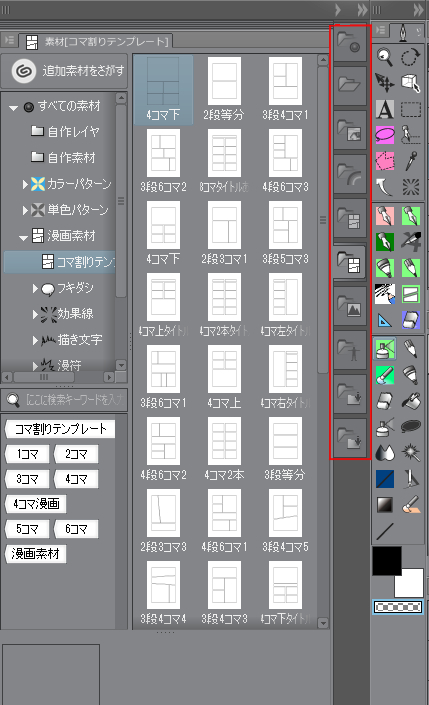Toggle the 1コマ tag filter

27,454
